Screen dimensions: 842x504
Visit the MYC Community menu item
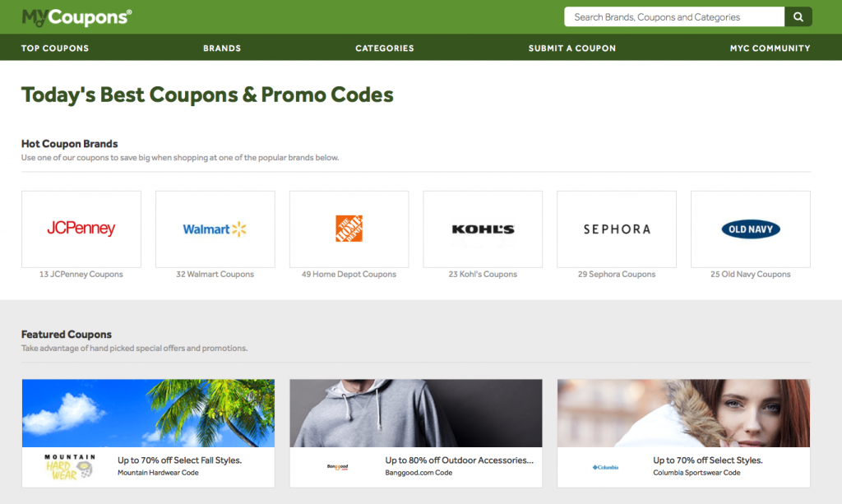click(x=770, y=48)
